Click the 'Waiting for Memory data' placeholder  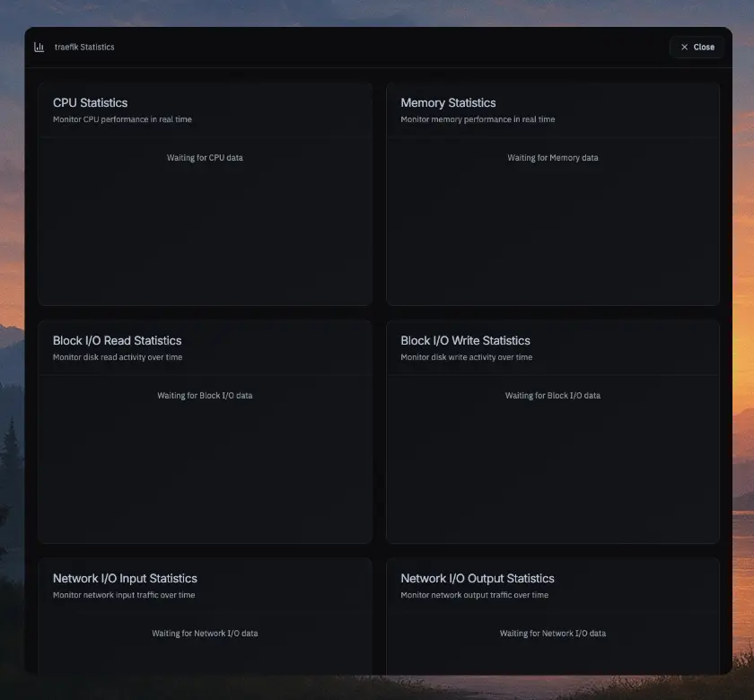[553, 158]
